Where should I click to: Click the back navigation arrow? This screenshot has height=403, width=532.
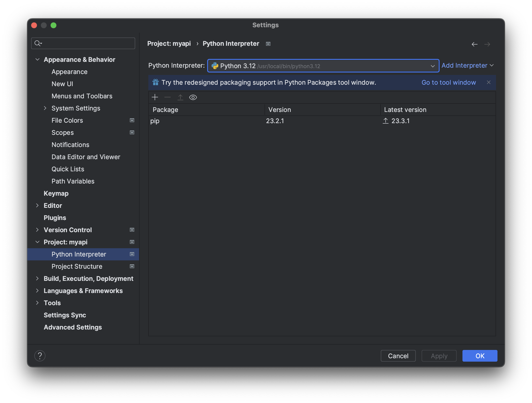point(474,44)
